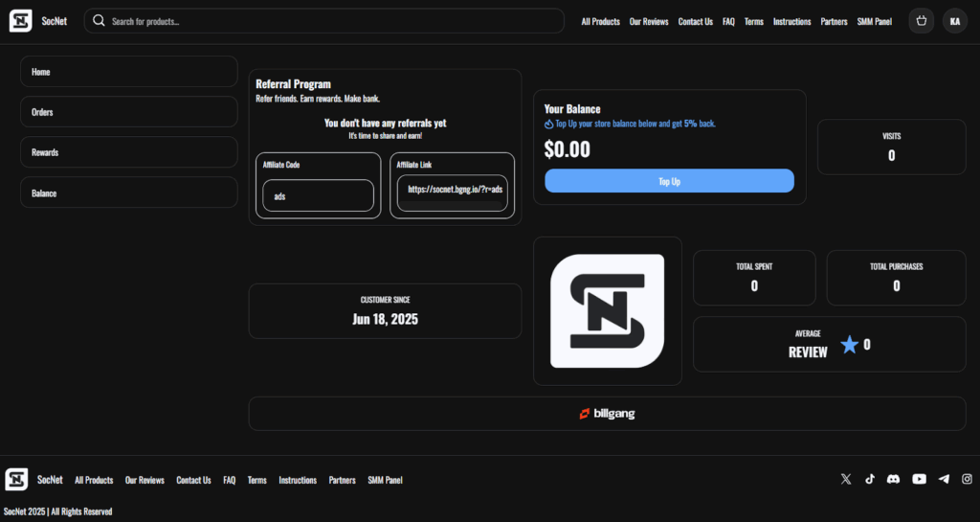Viewport: 980px width, 522px height.
Task: Visit SMM Panel link in header
Action: click(874, 21)
